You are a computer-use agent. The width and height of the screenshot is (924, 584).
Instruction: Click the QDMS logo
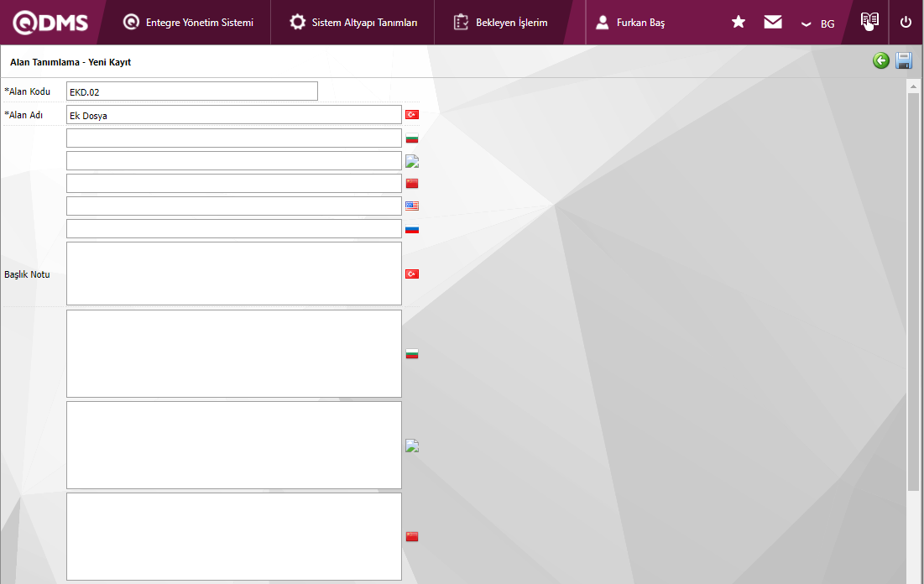tap(50, 23)
